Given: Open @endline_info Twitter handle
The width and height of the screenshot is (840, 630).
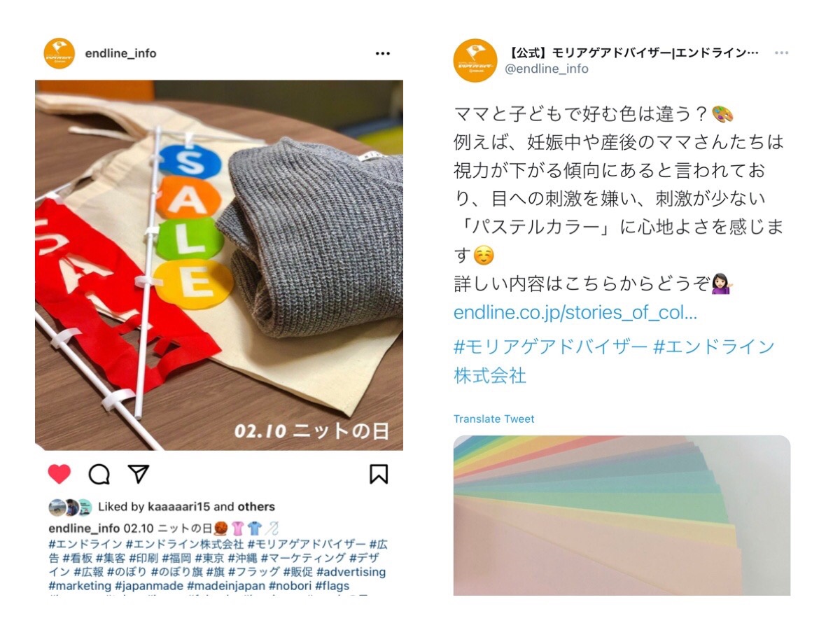Looking at the screenshot, I should (547, 69).
